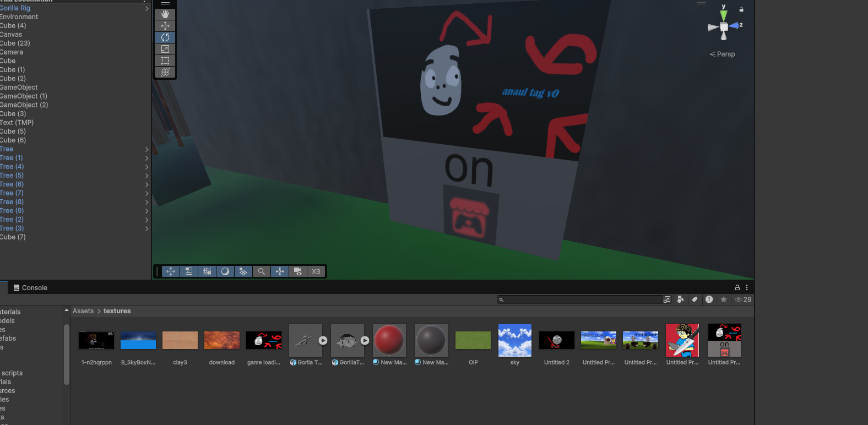Toggle grid snapping in scene toolbar
The image size is (868, 425).
[x=207, y=271]
